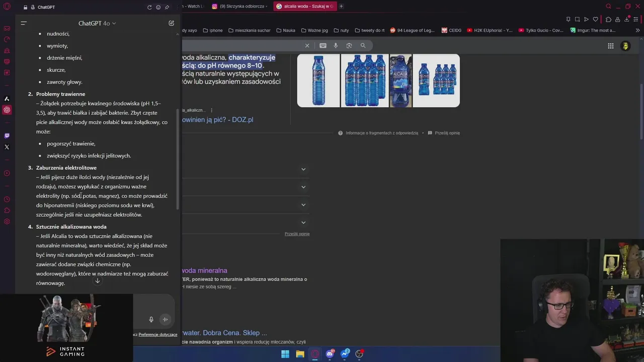Open the ChatGPT sidebar menu icon
This screenshot has height=362, width=644.
[24, 23]
